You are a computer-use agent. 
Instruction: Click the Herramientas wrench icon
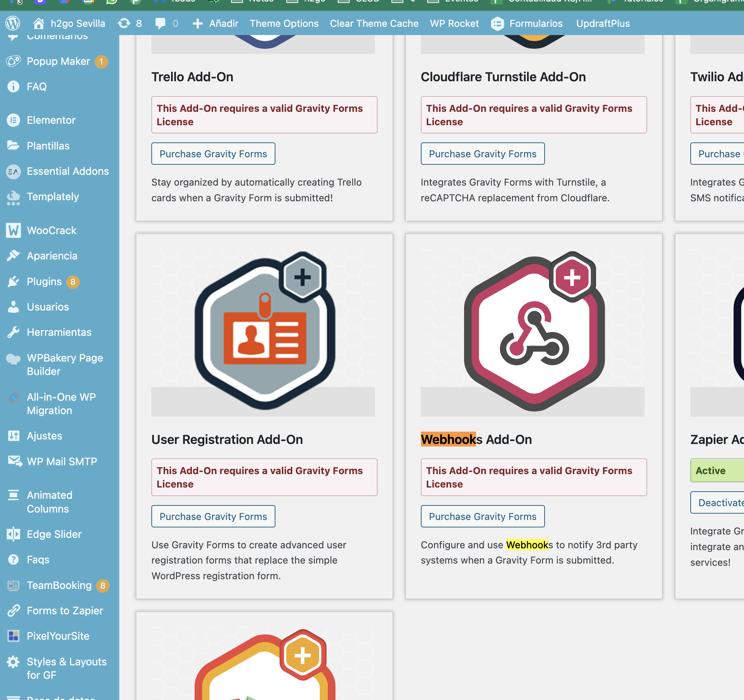13,332
